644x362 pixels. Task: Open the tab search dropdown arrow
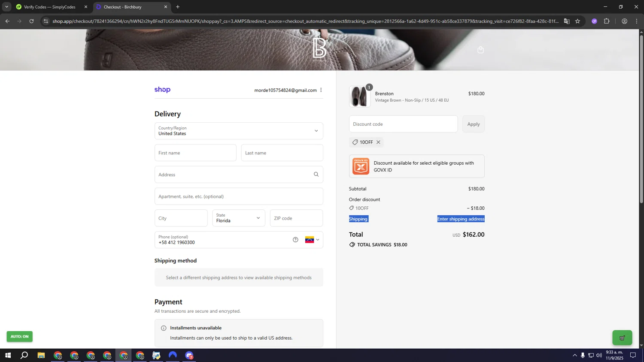6,7
